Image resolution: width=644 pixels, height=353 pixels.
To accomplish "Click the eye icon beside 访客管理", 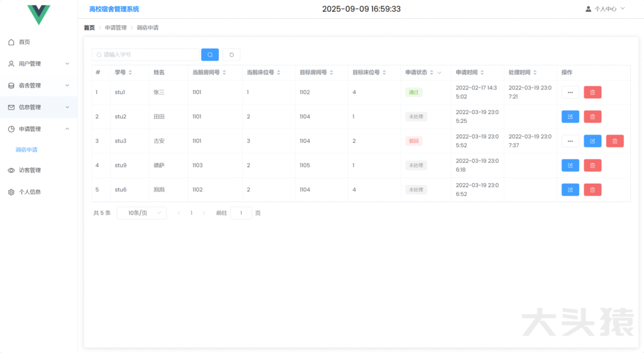I will coord(11,170).
